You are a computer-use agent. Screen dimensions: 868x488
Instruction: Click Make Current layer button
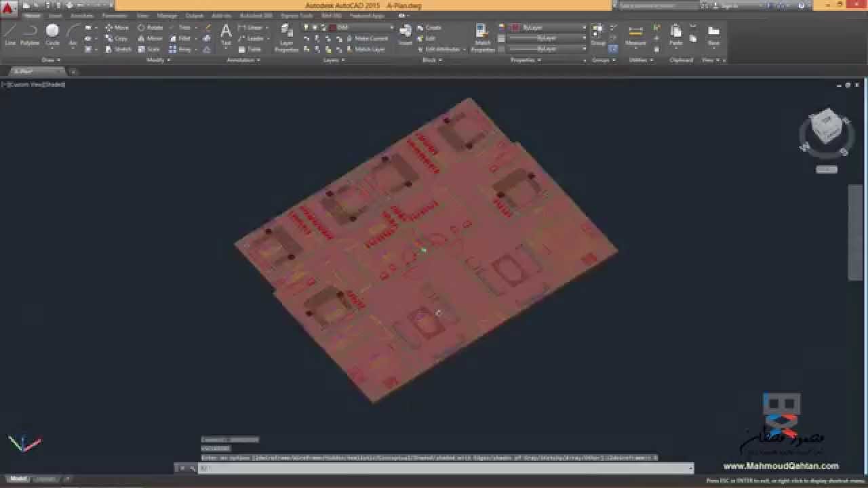pos(367,39)
